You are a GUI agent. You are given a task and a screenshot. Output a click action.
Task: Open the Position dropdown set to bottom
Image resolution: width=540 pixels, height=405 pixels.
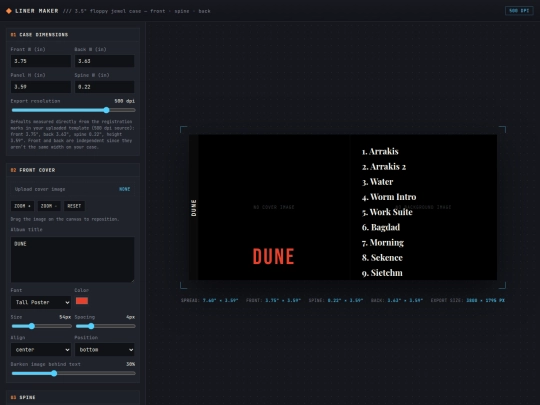coord(104,350)
